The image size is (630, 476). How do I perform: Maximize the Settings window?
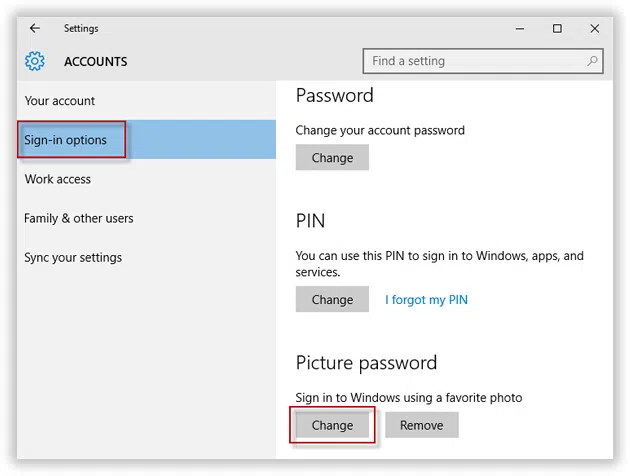pyautogui.click(x=557, y=29)
